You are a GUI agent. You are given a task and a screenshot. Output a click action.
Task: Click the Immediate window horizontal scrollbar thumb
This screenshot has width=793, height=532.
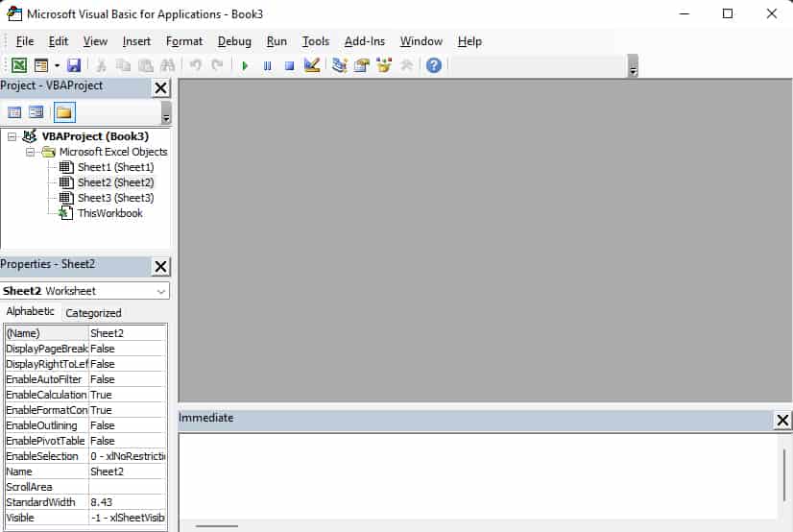[x=216, y=526]
